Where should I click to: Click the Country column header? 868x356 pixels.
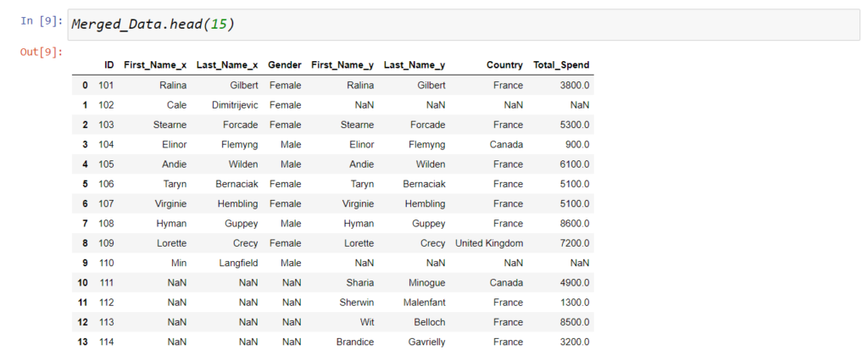504,65
